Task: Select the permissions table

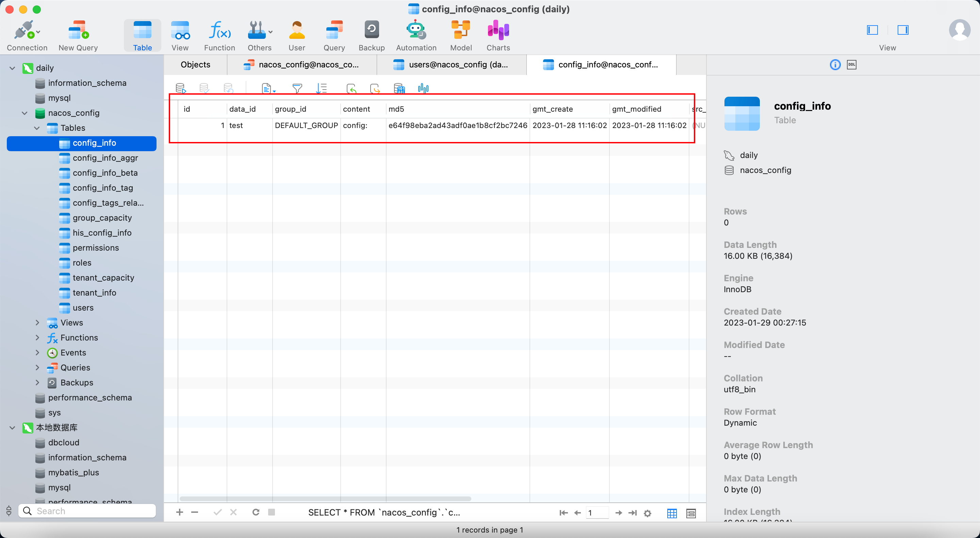Action: [96, 248]
